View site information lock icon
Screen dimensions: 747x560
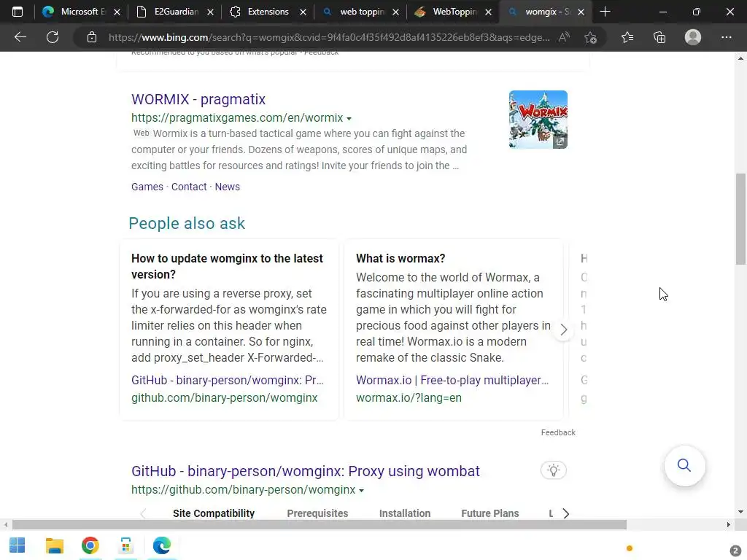pyautogui.click(x=92, y=37)
